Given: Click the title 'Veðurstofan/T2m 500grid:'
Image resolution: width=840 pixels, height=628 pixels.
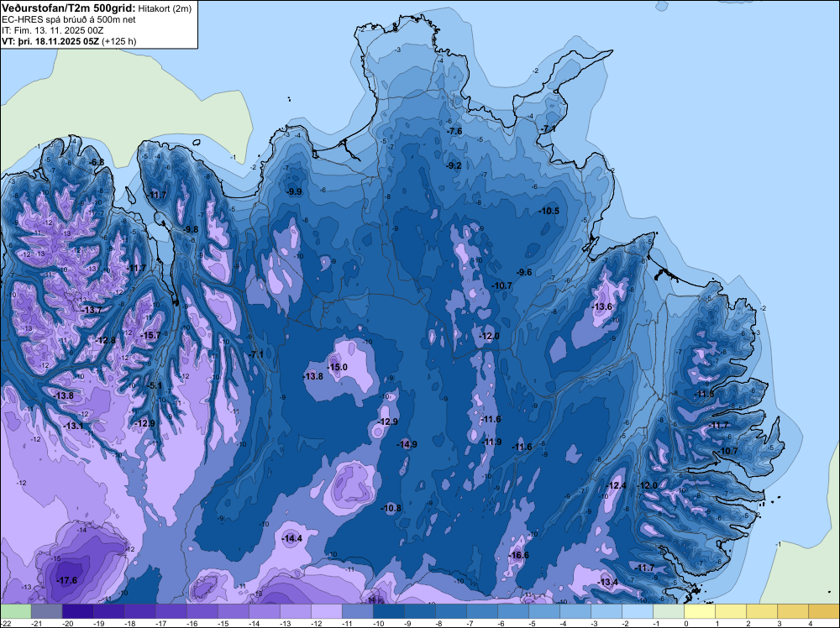Looking at the screenshot, I should click(x=68, y=8).
